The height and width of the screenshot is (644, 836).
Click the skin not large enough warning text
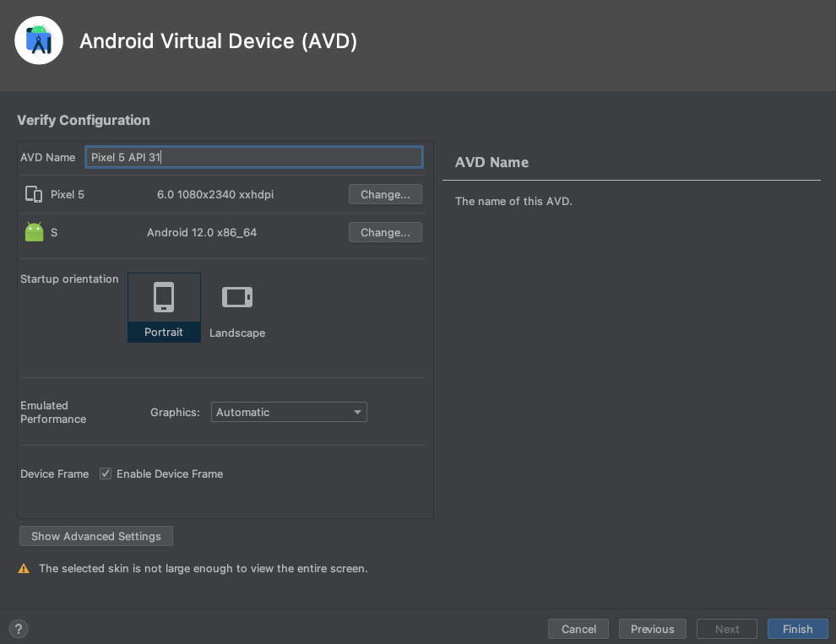pos(204,568)
